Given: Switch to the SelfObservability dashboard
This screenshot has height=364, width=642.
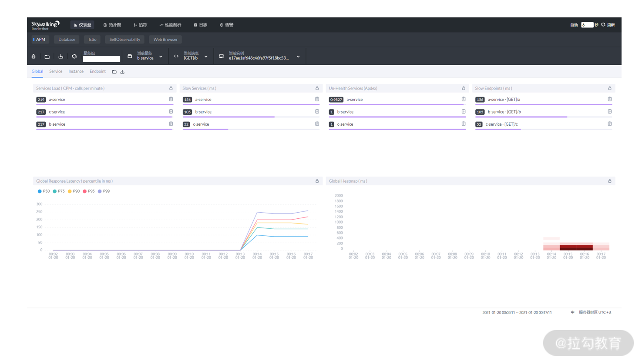Looking at the screenshot, I should pyautogui.click(x=124, y=40).
